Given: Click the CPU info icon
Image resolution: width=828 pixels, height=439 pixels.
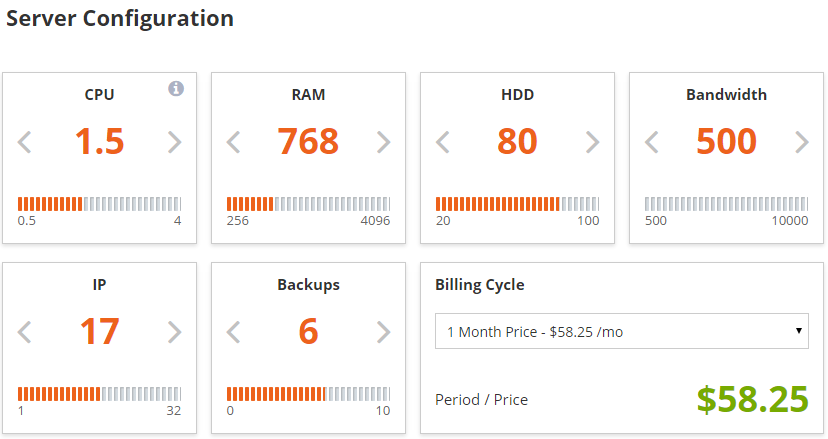Looking at the screenshot, I should [x=176, y=88].
